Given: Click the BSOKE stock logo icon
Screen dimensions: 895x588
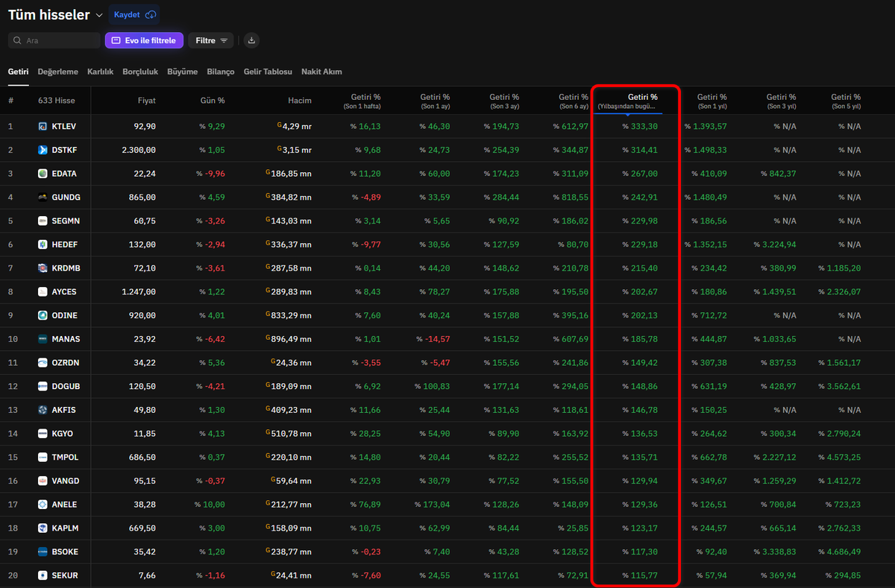Looking at the screenshot, I should pos(43,551).
